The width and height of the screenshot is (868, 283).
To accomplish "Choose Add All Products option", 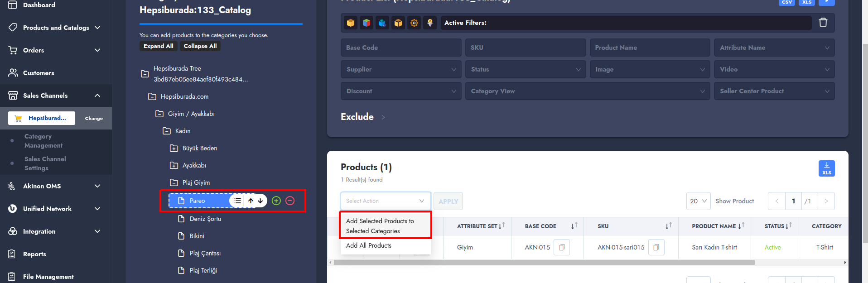I will pyautogui.click(x=369, y=245).
